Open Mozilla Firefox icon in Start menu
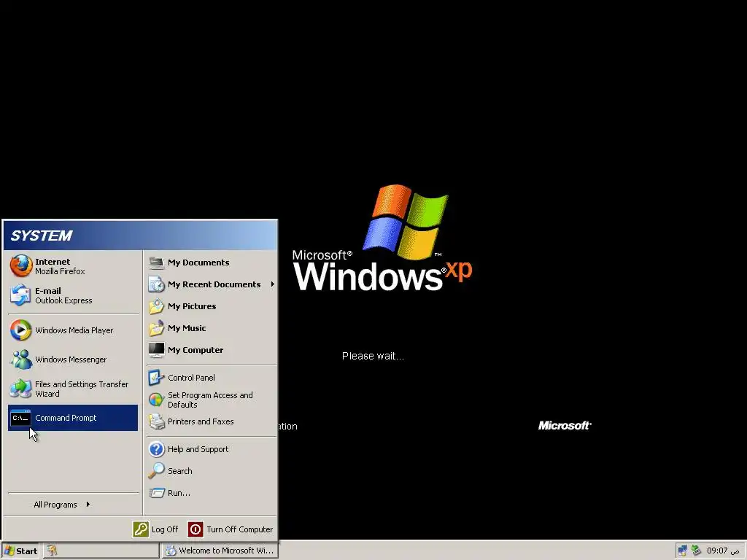Screen dimensions: 747x560 [x=21, y=265]
